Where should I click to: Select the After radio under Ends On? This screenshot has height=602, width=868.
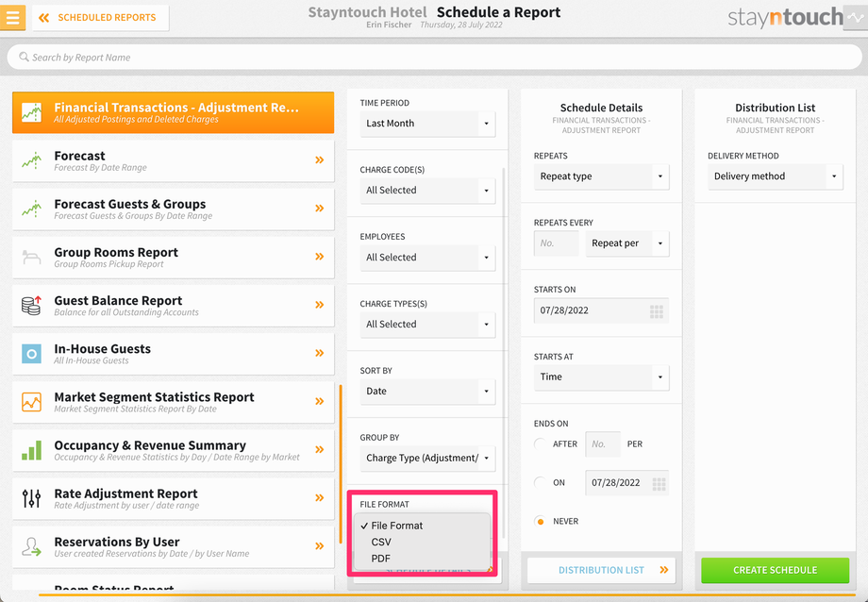click(x=540, y=444)
